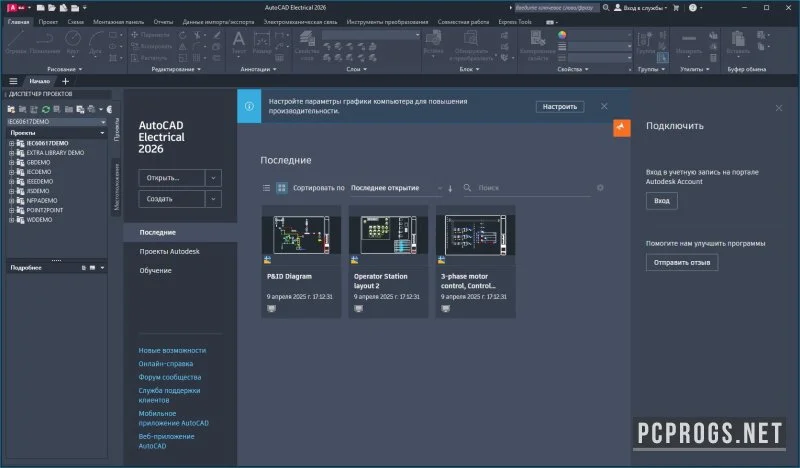The height and width of the screenshot is (468, 800).
Task: Expand the GBDEMO project tree node
Action: [x=11, y=162]
